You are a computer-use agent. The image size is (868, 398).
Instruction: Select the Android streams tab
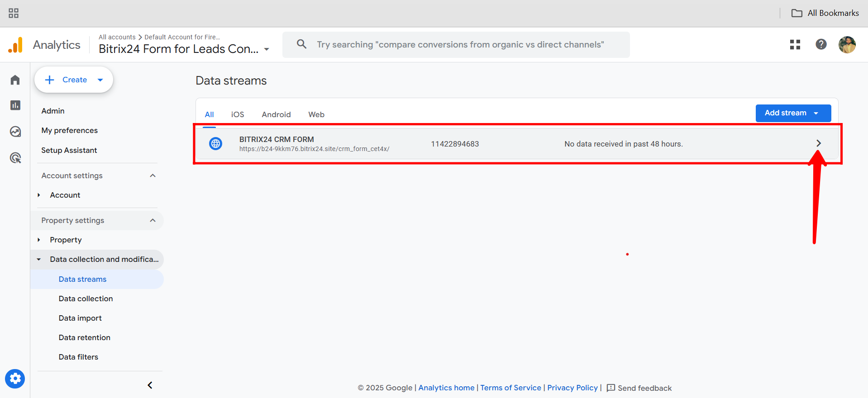click(276, 114)
